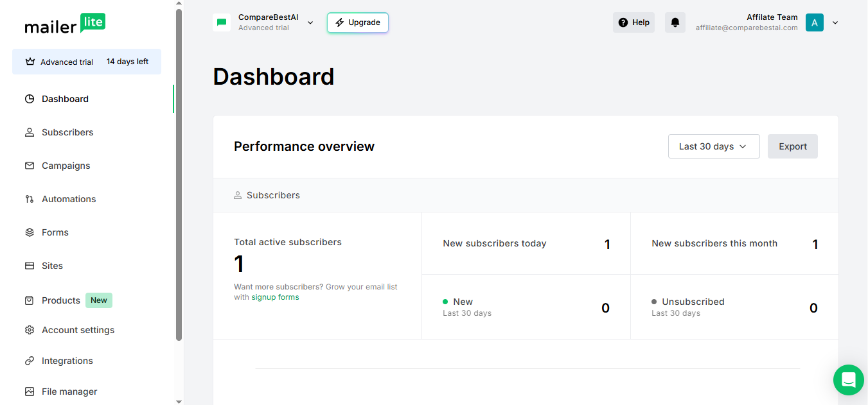Click the Advanced trial 14 days left banner
This screenshot has height=405, width=868.
(87, 62)
